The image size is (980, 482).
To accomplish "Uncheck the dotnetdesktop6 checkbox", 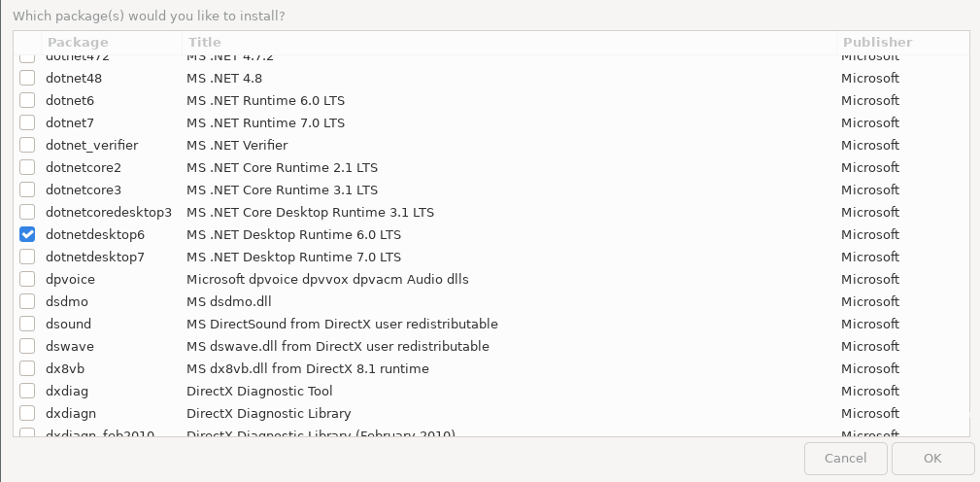I will pyautogui.click(x=27, y=234).
